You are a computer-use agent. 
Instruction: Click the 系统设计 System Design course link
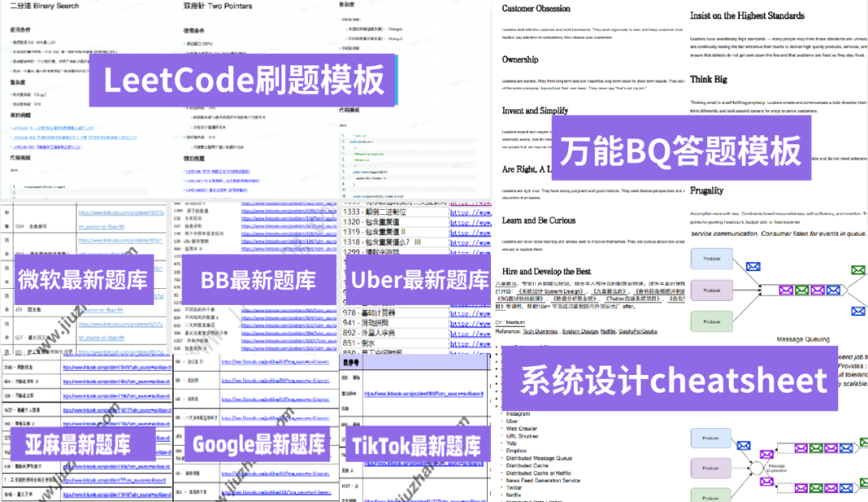[551, 291]
